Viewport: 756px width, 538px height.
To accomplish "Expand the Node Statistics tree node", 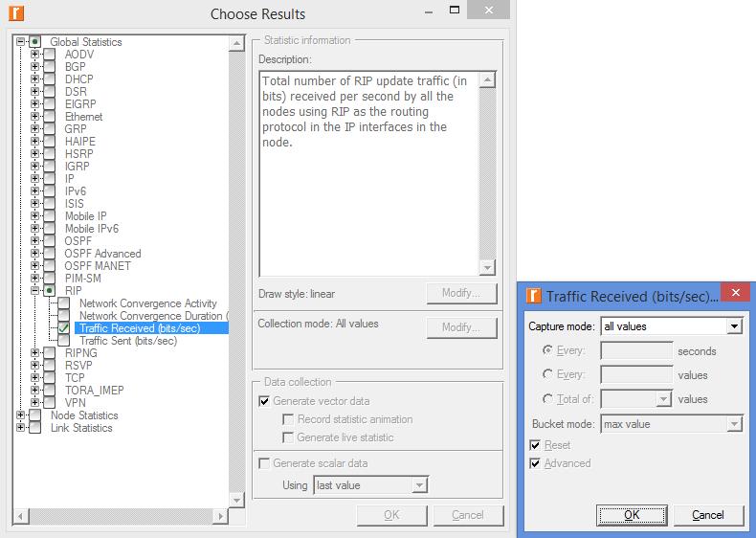I will coord(20,415).
